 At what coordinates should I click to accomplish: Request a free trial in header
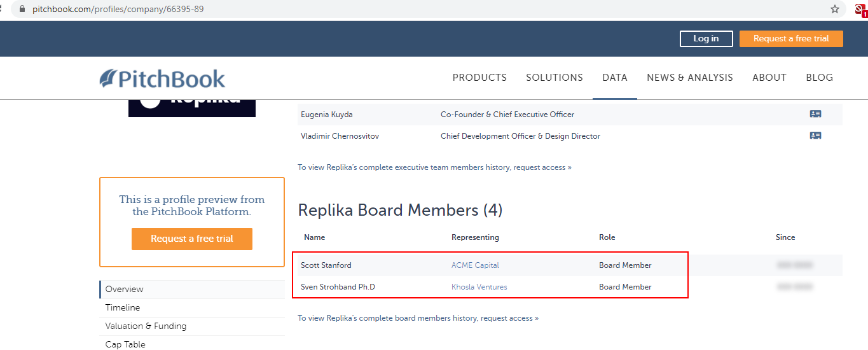(791, 39)
